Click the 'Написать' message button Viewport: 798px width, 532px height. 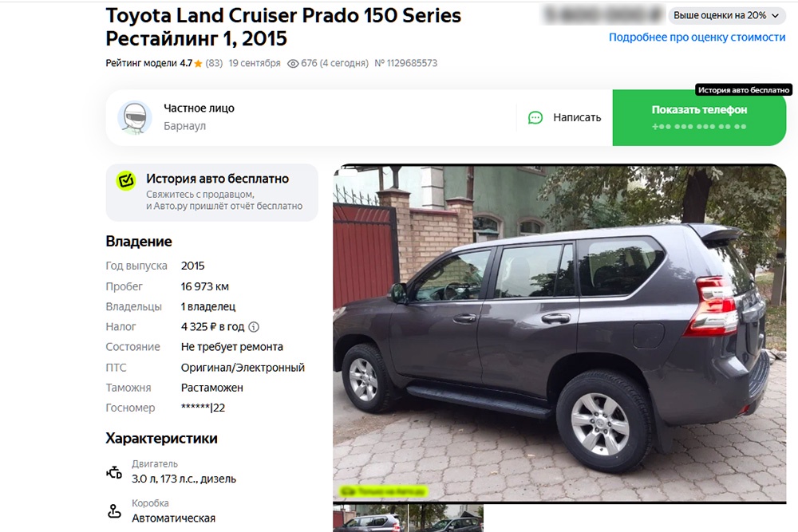click(564, 117)
